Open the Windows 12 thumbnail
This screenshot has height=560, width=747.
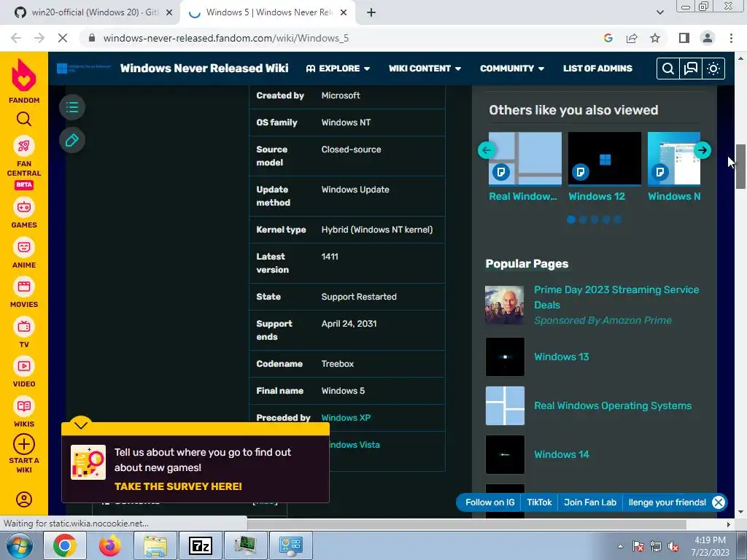pyautogui.click(x=605, y=158)
